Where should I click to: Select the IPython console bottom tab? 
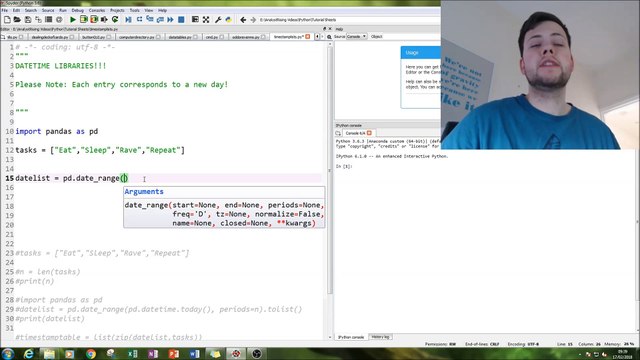tap(351, 337)
